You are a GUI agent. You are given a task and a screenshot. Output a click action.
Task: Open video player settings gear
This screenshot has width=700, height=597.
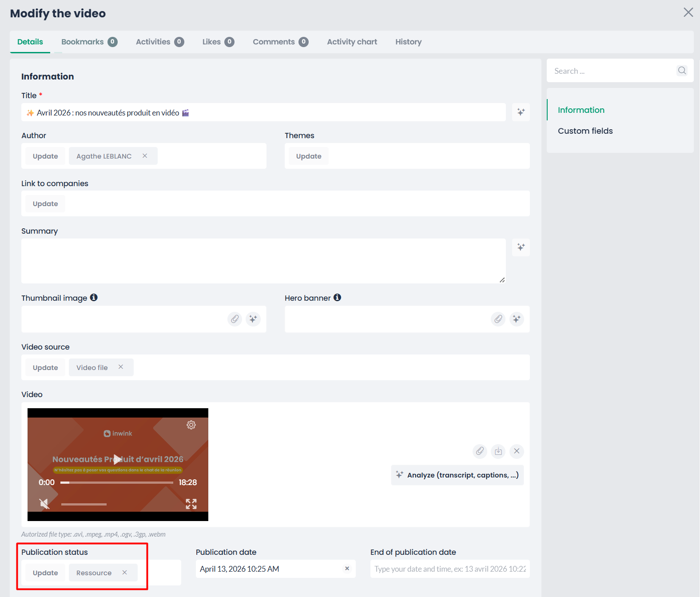pos(191,425)
